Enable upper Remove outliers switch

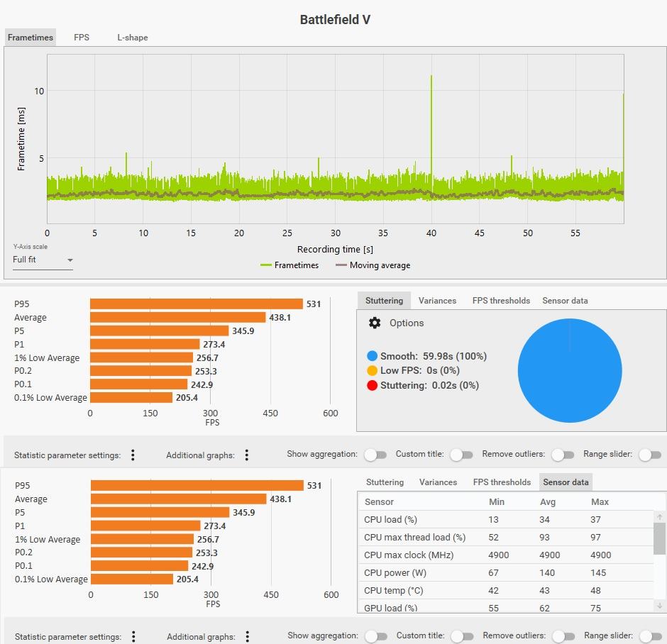pos(563,455)
